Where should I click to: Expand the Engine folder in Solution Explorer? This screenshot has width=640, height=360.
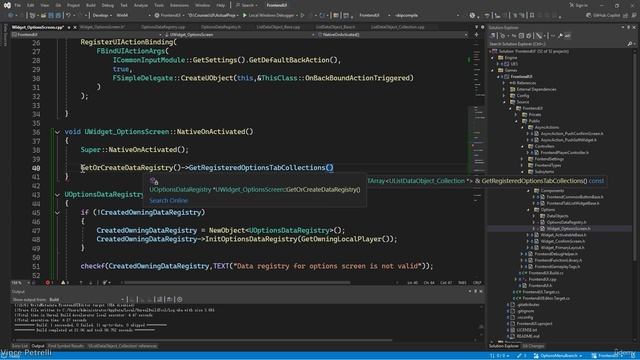(493, 58)
